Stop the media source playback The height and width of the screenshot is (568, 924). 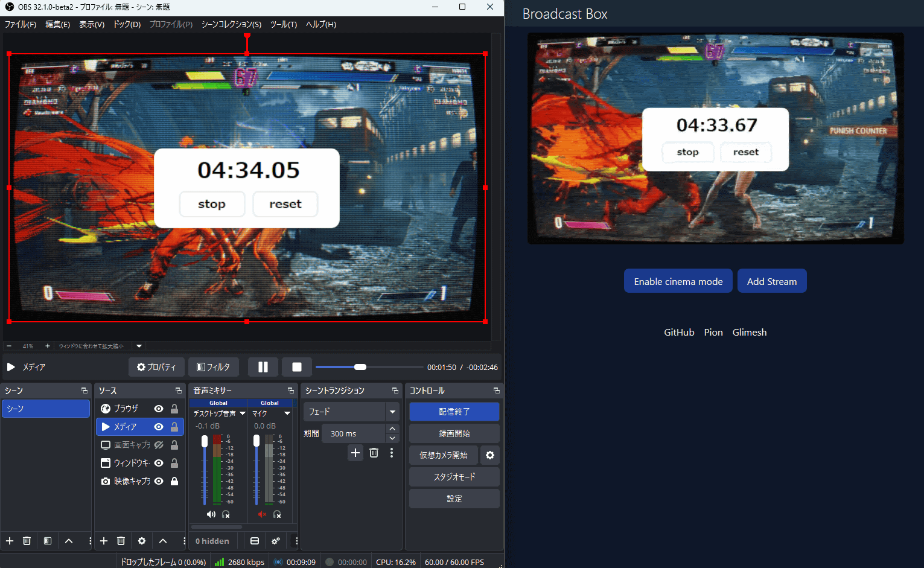pos(296,367)
